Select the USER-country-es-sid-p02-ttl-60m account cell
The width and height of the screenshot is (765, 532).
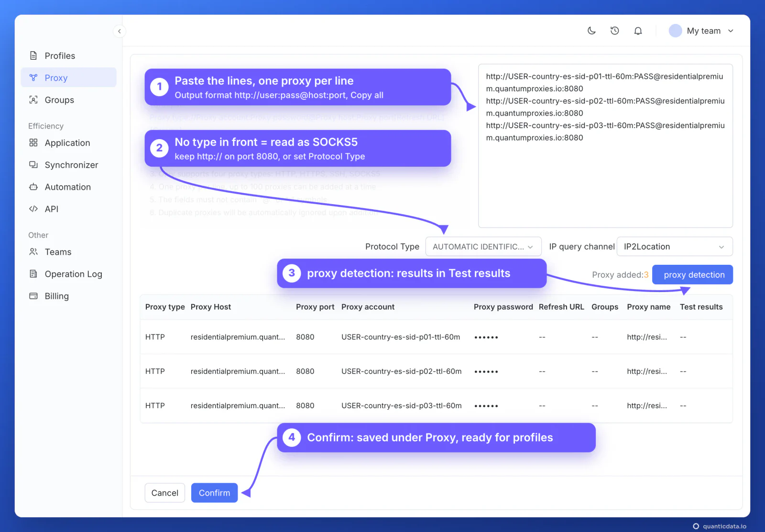click(402, 371)
